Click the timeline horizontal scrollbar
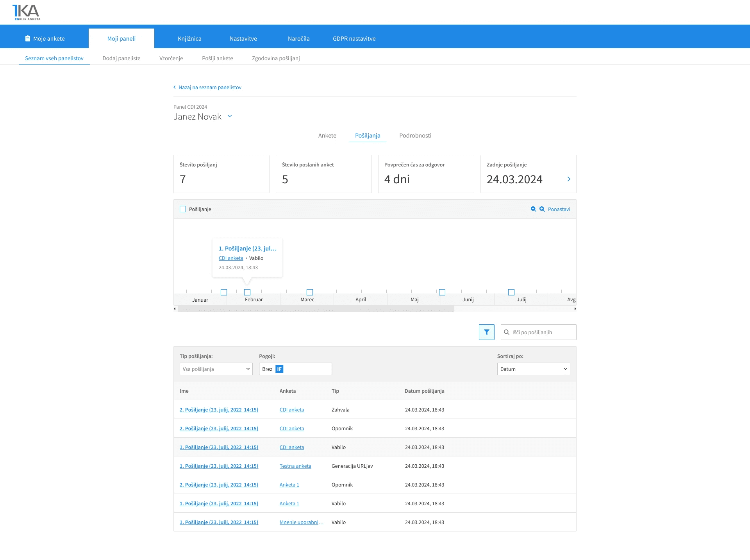 316,309
